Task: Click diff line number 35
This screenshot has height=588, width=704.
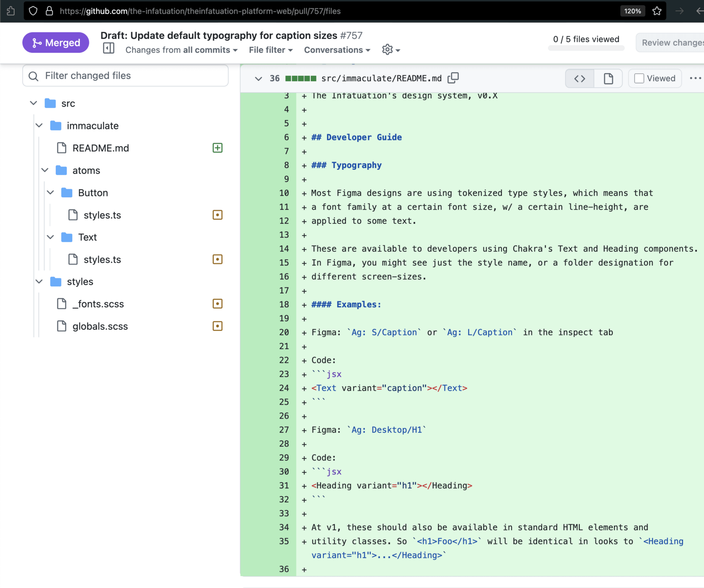Action: tap(284, 541)
